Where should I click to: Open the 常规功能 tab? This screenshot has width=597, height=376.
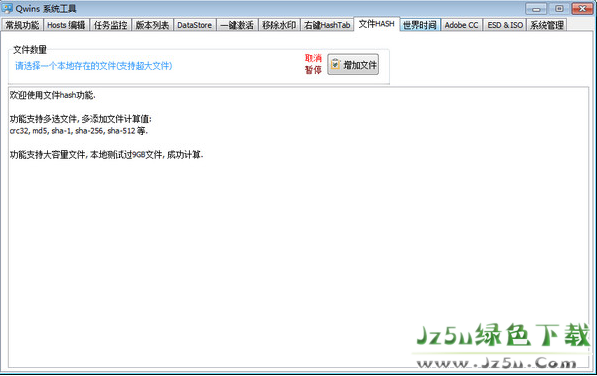click(22, 25)
